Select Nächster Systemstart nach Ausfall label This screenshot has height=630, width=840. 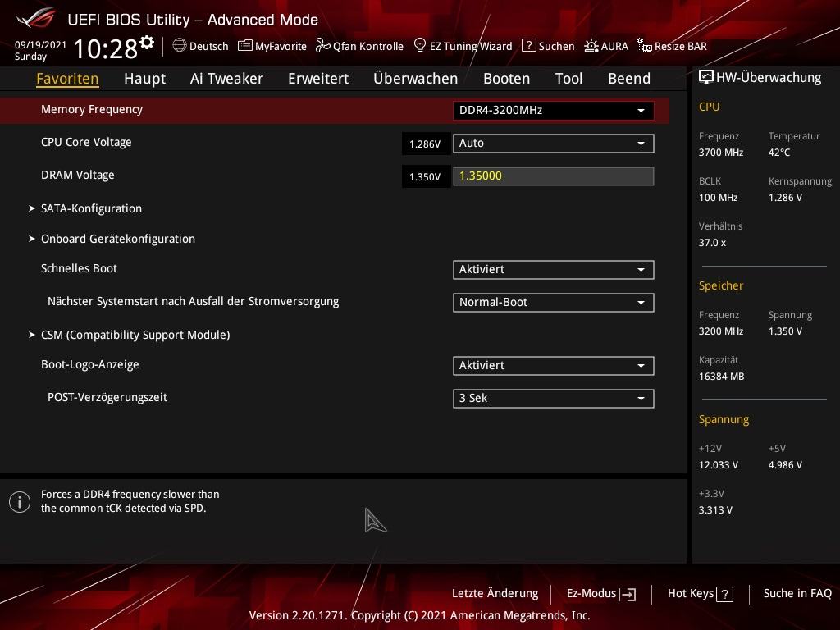pyautogui.click(x=194, y=302)
